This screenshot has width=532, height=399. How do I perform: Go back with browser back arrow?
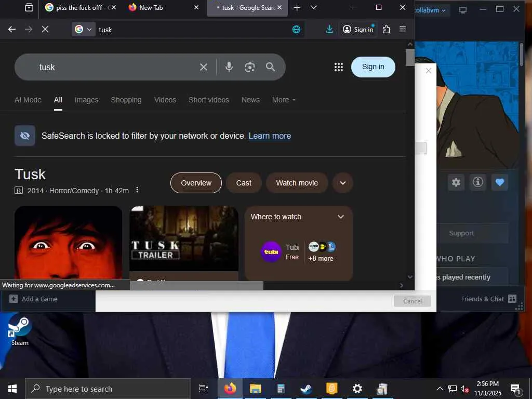(x=12, y=30)
